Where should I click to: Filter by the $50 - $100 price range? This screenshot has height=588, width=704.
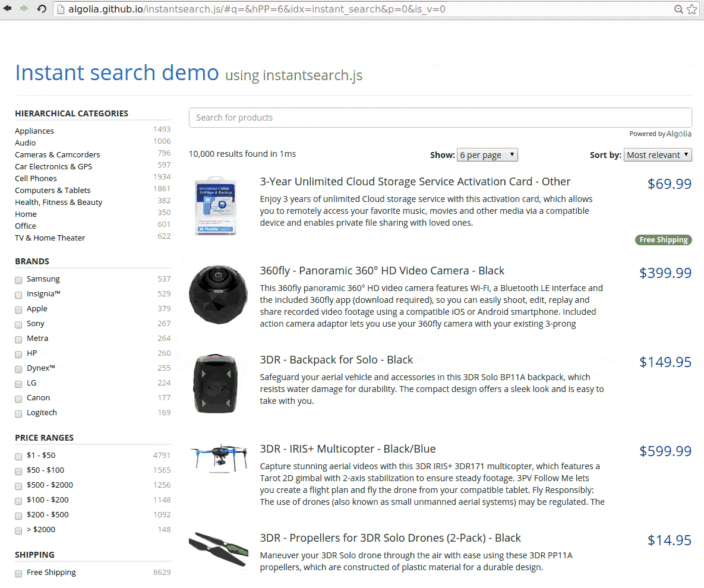(18, 472)
